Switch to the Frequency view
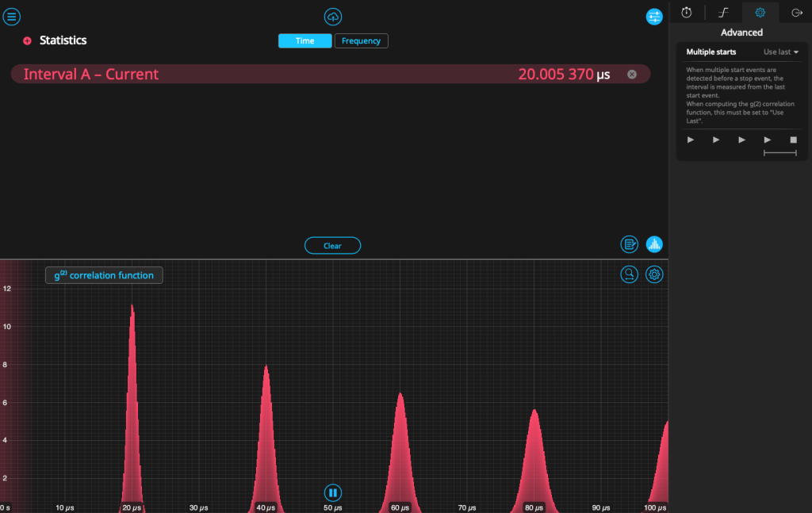Viewport: 812px width, 513px height. pyautogui.click(x=361, y=40)
